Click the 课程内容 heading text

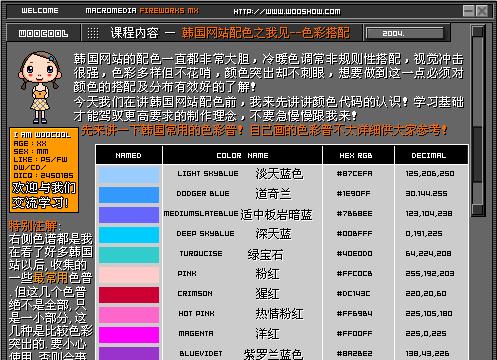135,33
